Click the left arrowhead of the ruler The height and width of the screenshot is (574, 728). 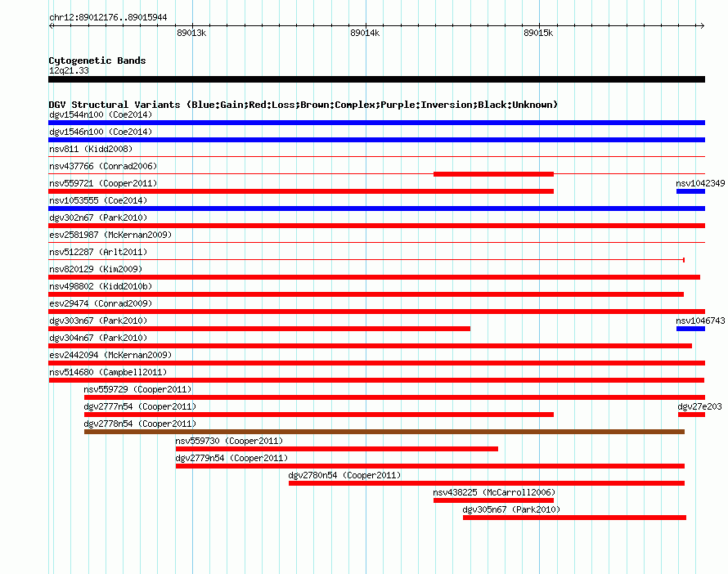(x=51, y=25)
